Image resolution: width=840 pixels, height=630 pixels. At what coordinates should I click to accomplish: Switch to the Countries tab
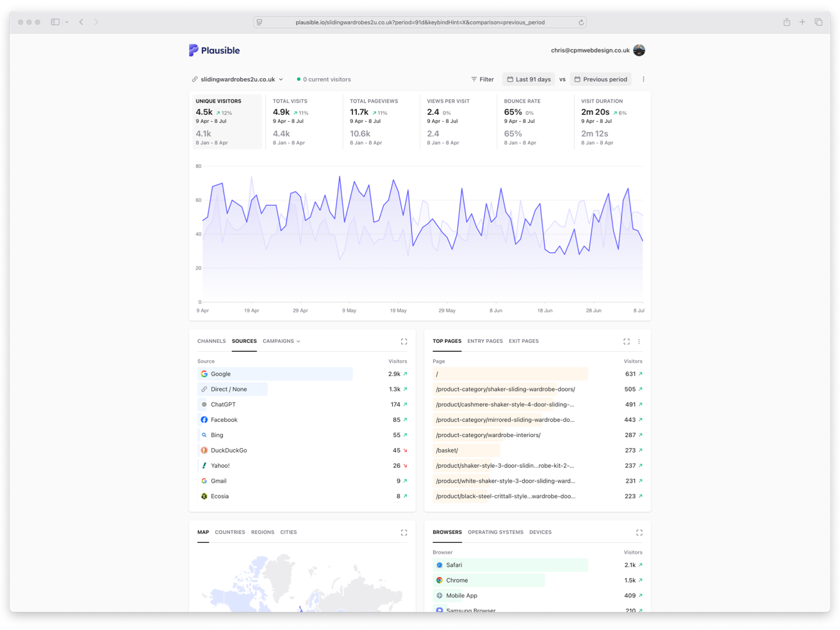(x=230, y=532)
